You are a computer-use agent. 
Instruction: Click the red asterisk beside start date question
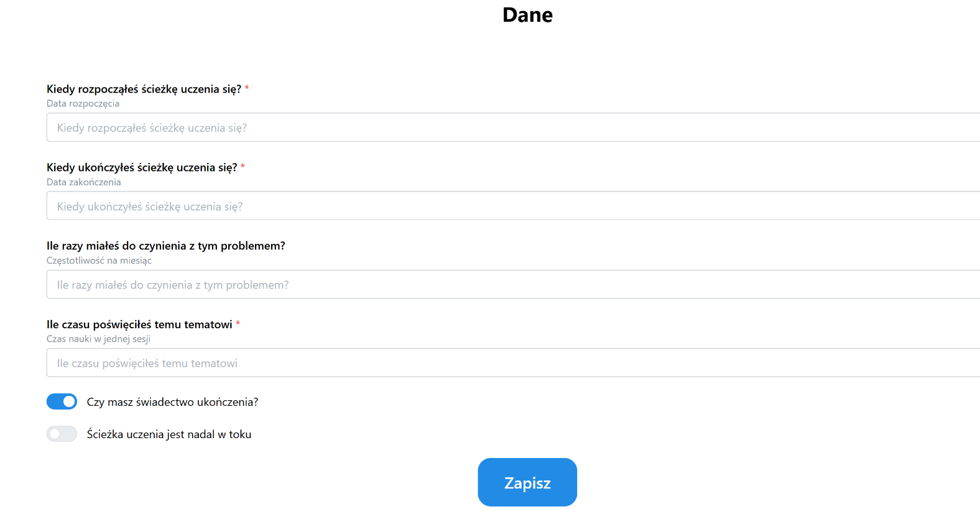click(x=247, y=88)
